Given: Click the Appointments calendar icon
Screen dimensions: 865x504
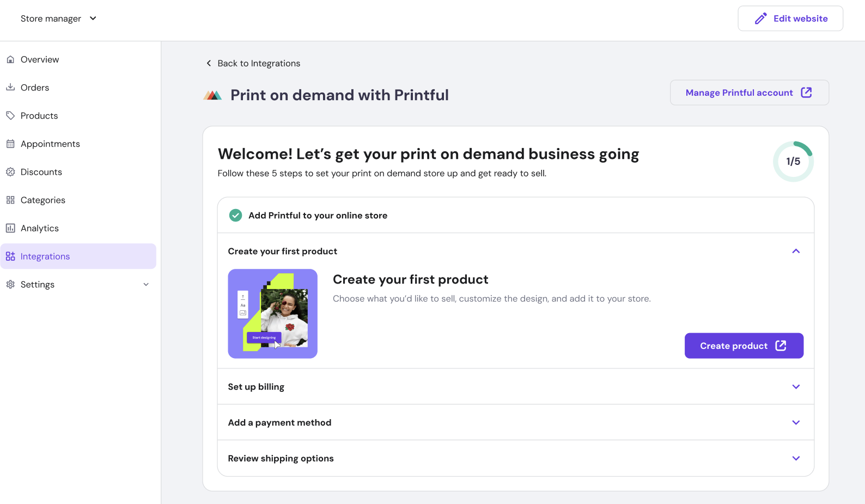Looking at the screenshot, I should [x=10, y=144].
